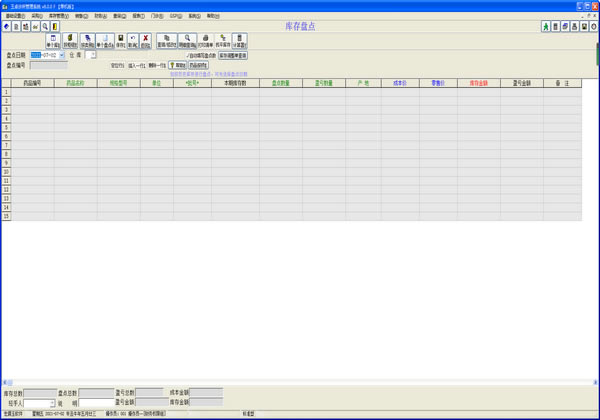Open the calculator (计算器) toolbar icon
The height and width of the screenshot is (420, 600).
pyautogui.click(x=240, y=41)
